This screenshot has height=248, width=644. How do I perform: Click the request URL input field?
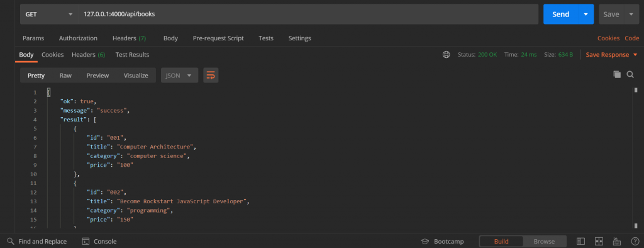tap(308, 14)
